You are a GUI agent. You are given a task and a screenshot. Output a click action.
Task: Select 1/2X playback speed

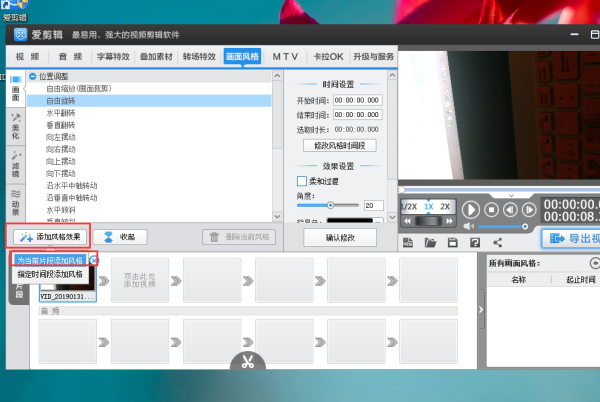(x=409, y=206)
